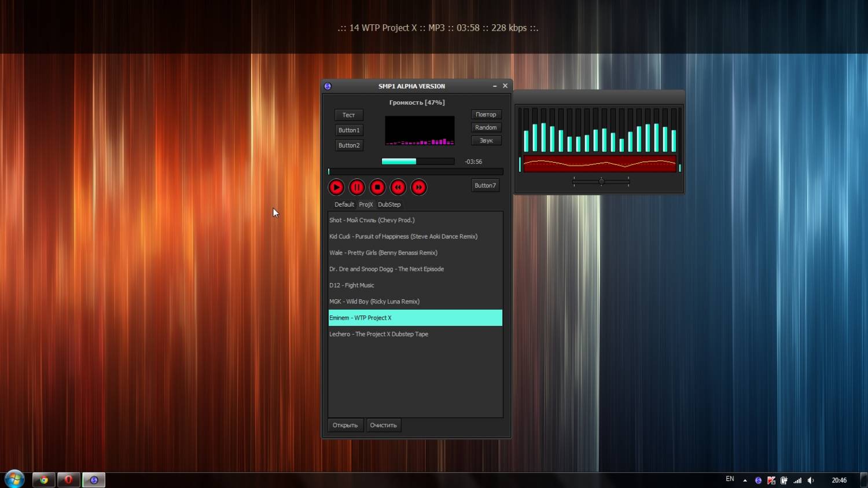Minimize the SMP1 ALPHA VERSION window
868x488 pixels.
[x=495, y=86]
